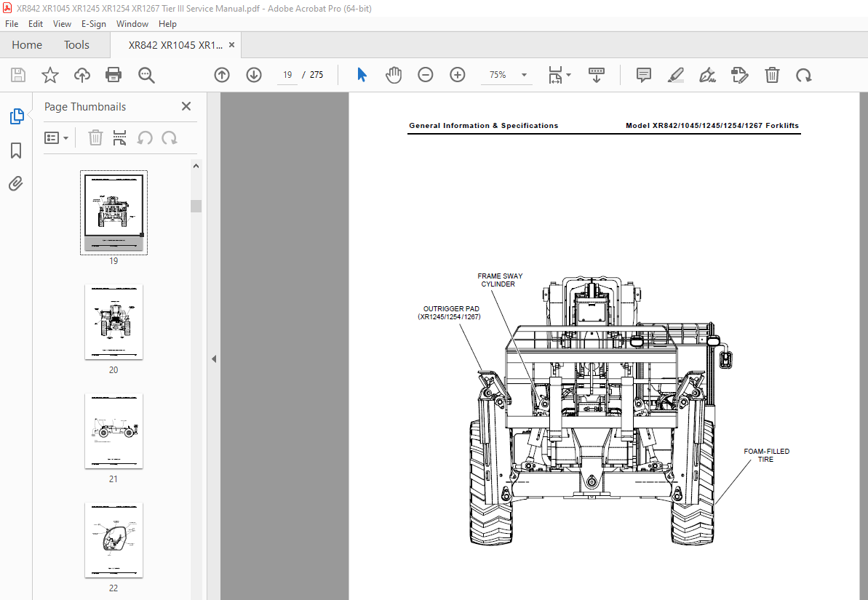Open the E-Sign menu
Screen dimensions: 868x600
click(x=94, y=24)
